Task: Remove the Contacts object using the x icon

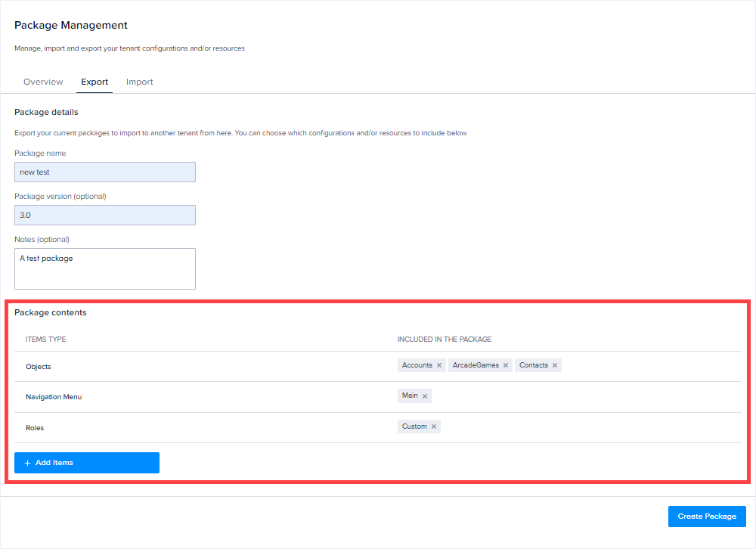Action: coord(556,365)
